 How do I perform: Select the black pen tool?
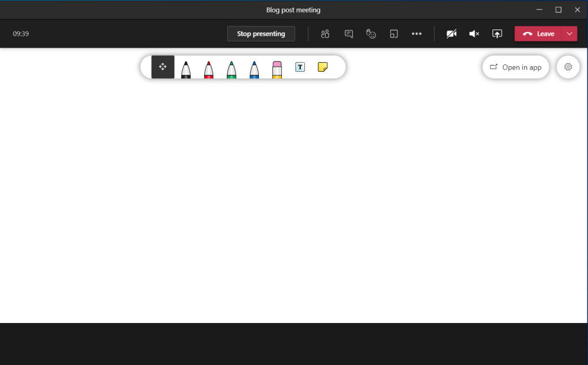pos(186,69)
